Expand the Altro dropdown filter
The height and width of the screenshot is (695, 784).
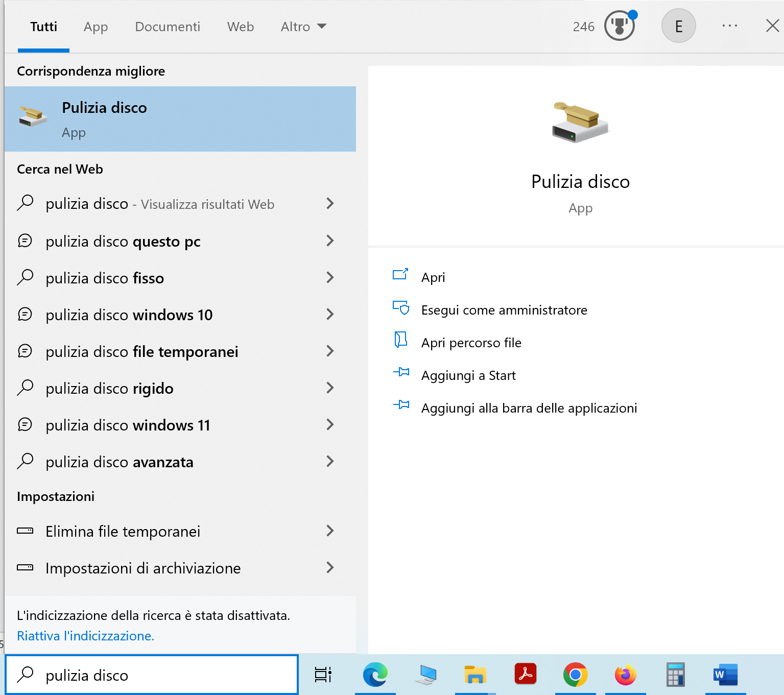(303, 27)
